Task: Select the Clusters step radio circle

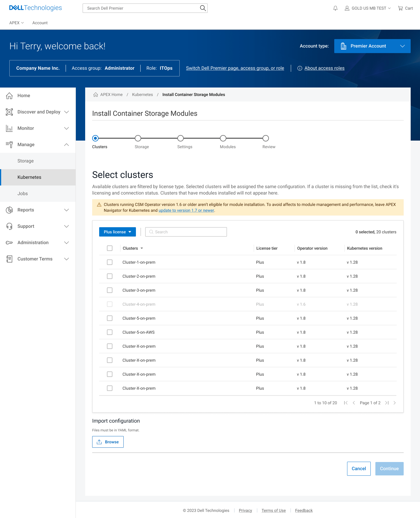Action: pos(95,138)
